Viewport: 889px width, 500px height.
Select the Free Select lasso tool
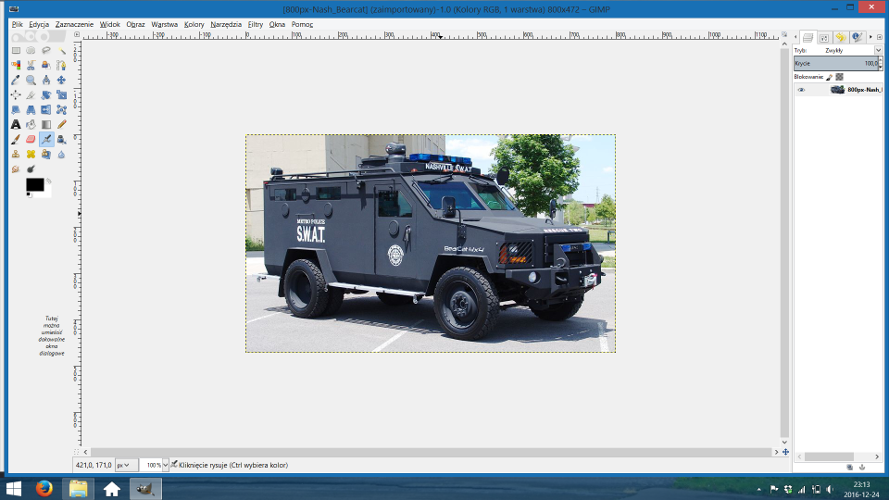[46, 50]
